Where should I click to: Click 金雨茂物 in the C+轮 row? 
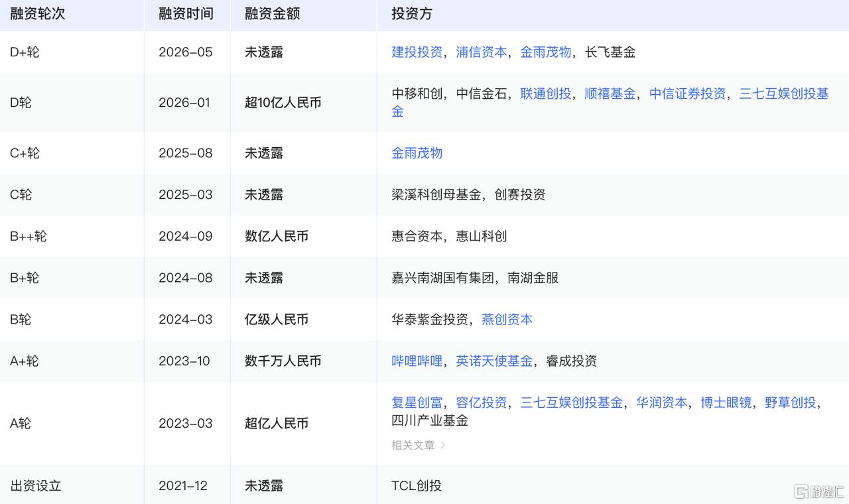pyautogui.click(x=417, y=153)
